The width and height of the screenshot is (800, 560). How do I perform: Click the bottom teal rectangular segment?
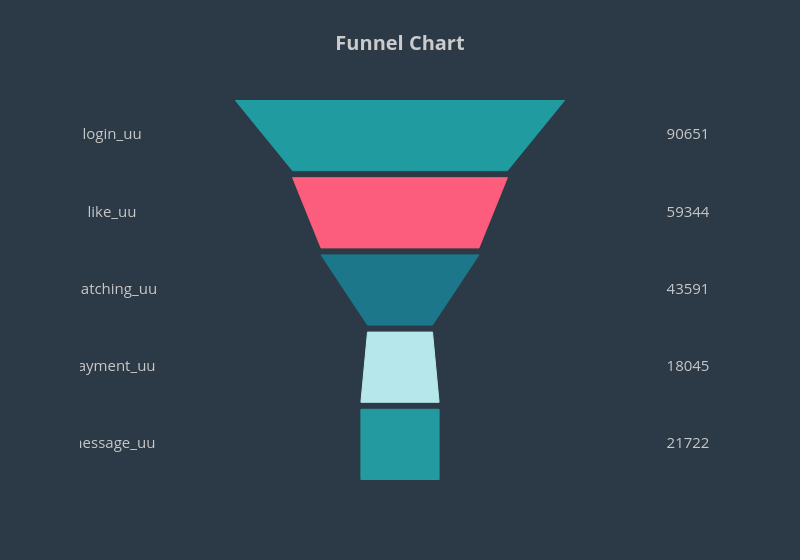click(x=400, y=444)
